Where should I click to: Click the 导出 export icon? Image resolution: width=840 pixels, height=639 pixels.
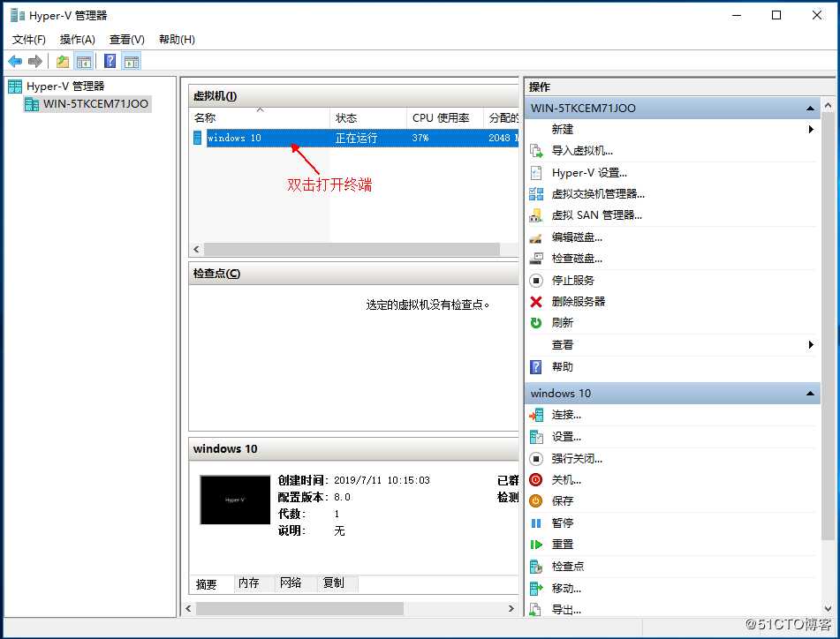tap(536, 610)
